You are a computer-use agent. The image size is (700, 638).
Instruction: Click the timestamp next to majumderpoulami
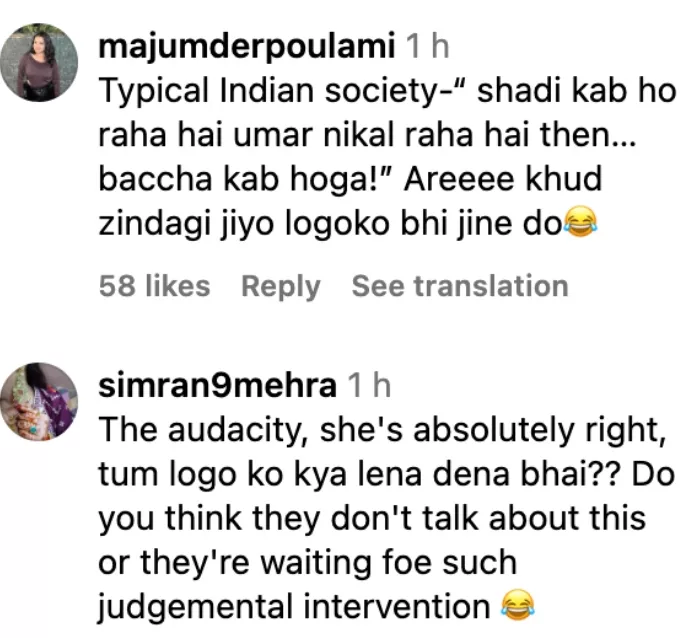pyautogui.click(x=425, y=46)
